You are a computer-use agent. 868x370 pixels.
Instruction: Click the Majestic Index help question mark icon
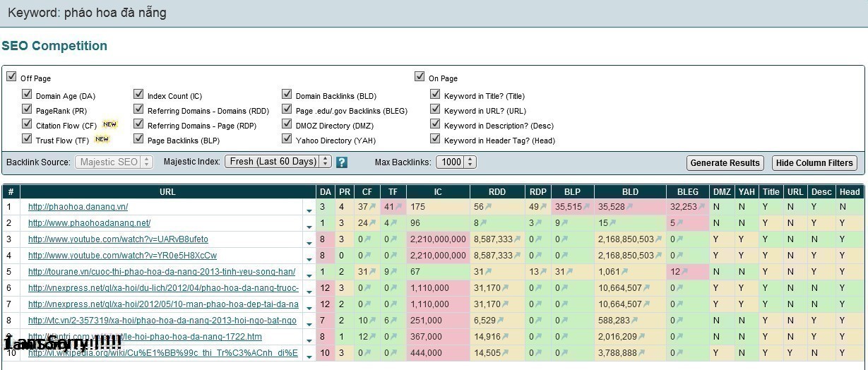click(342, 162)
